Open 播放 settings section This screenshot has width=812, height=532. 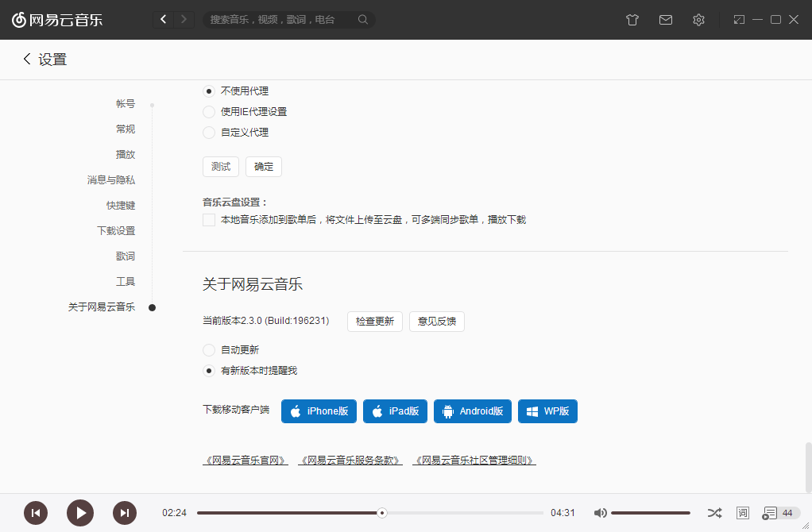126,154
